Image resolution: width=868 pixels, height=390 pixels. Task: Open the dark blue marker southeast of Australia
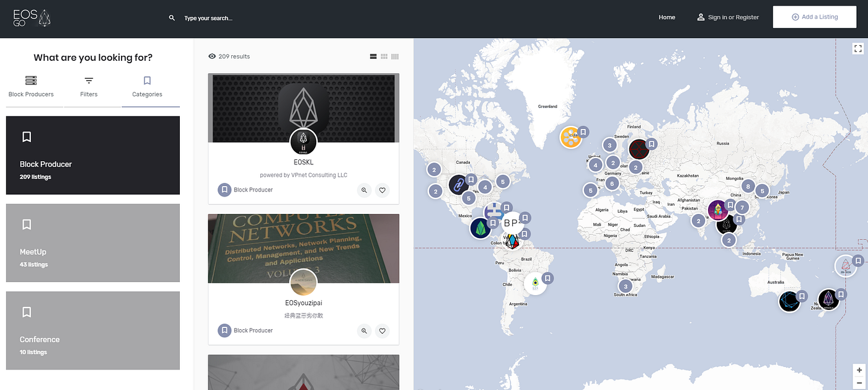tap(790, 301)
